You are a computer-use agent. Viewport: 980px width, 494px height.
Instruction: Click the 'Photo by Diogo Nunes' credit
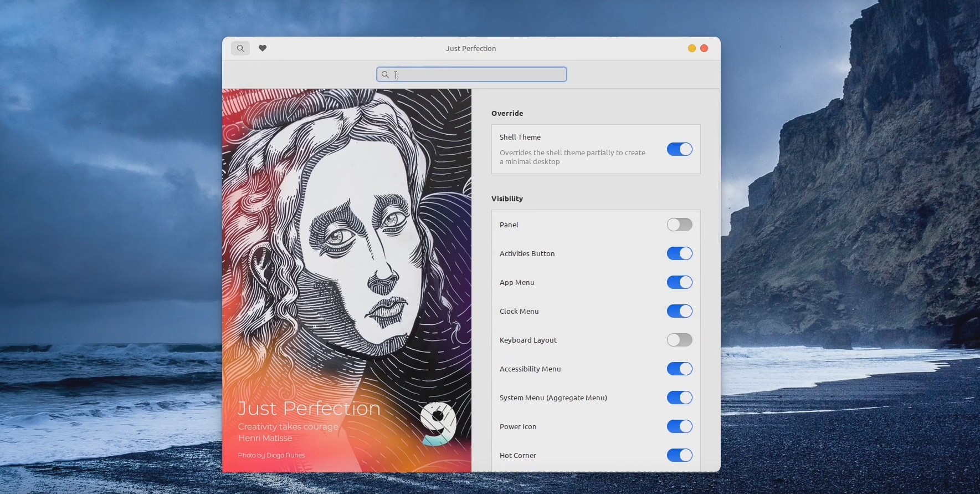pyautogui.click(x=271, y=455)
